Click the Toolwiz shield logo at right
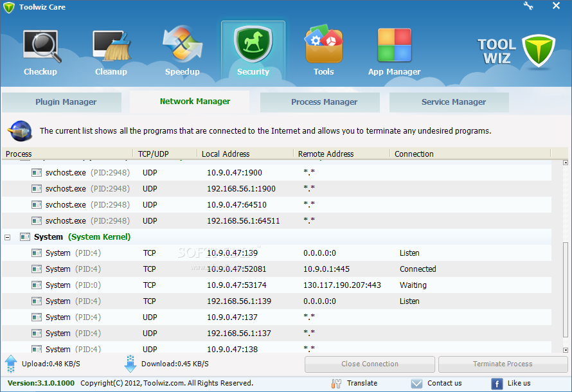Image resolution: width=572 pixels, height=392 pixels. pyautogui.click(x=538, y=51)
